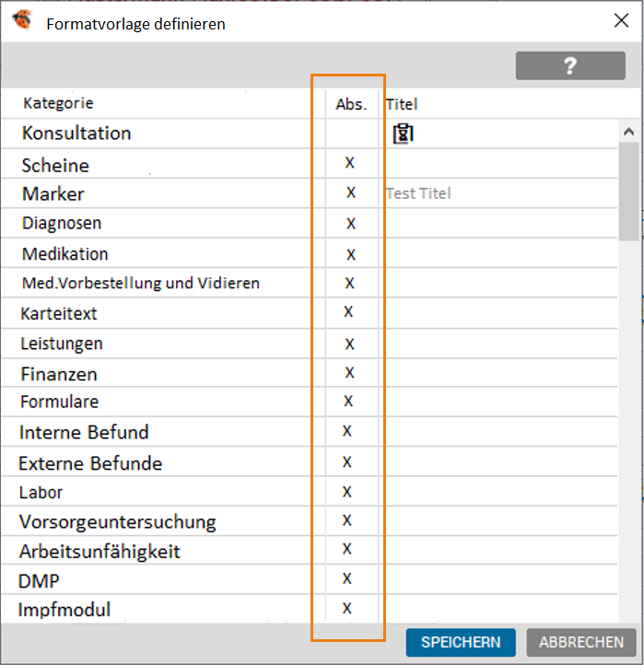Close the Formatvorlage definieren dialog
644x665 pixels.
[621, 22]
